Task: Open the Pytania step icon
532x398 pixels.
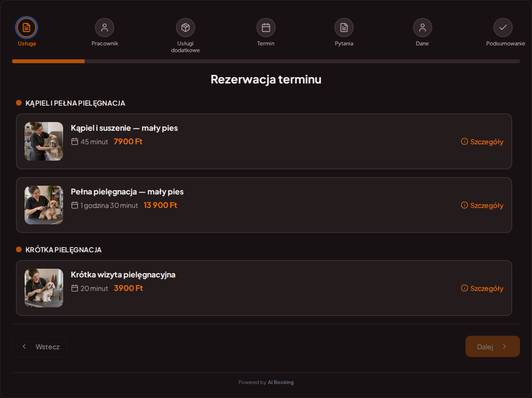Action: coord(344,27)
